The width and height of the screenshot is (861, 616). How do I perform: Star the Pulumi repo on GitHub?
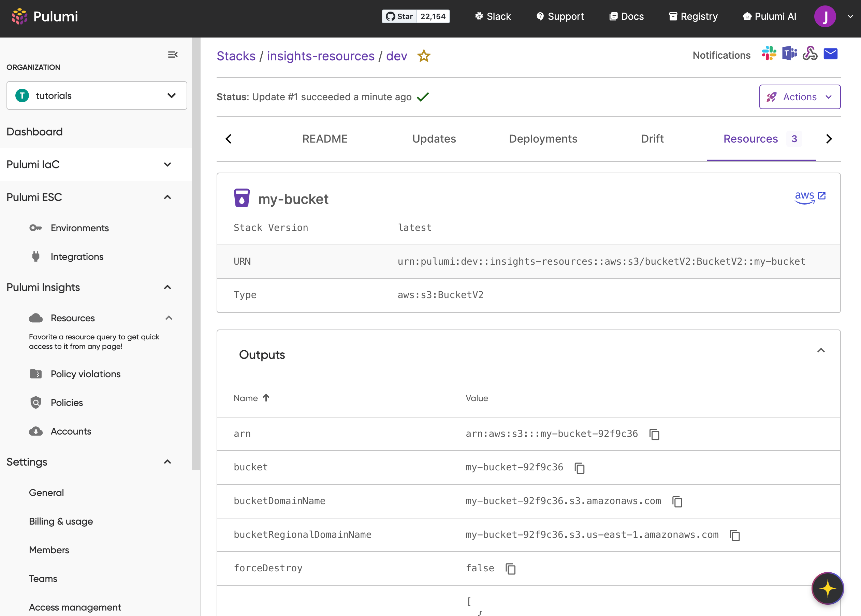click(399, 16)
